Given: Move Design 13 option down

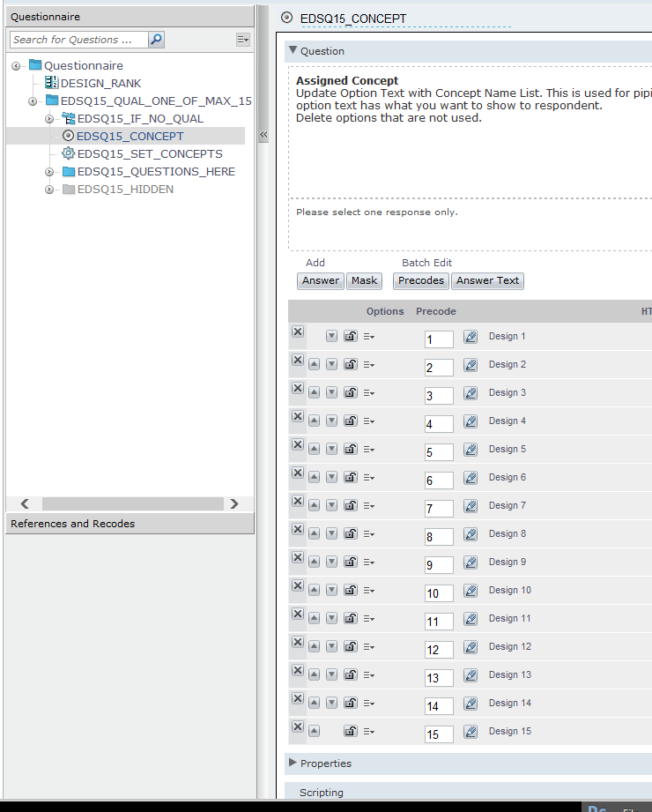Looking at the screenshot, I should pyautogui.click(x=331, y=674).
